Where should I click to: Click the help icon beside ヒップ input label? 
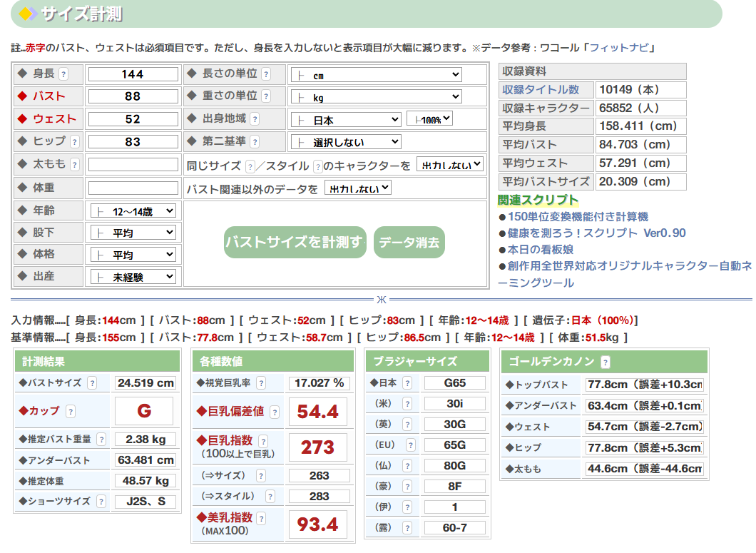click(x=74, y=142)
